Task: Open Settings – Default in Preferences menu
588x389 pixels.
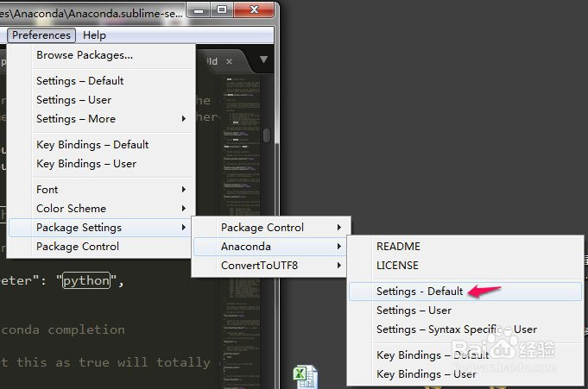Action: pyautogui.click(x=101, y=81)
